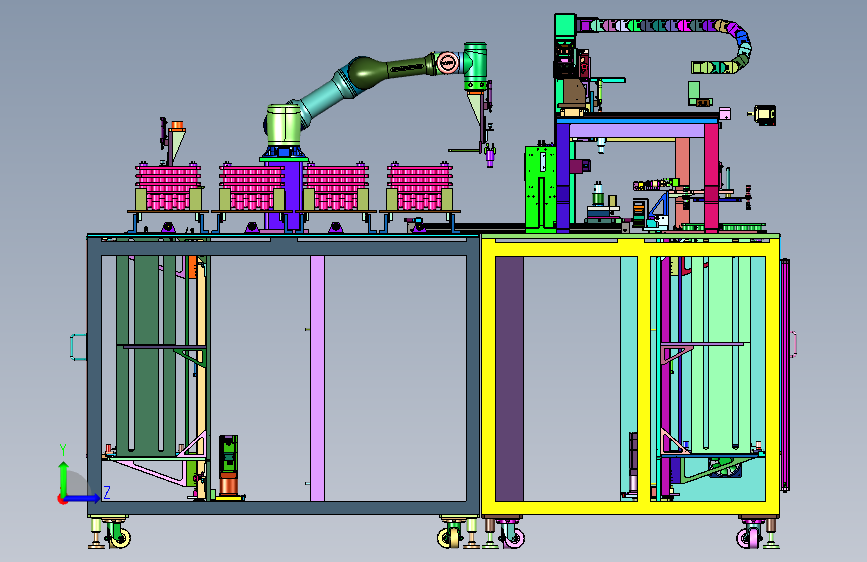The height and width of the screenshot is (562, 867).
Task: Select the crimson vertical gantry post
Action: click(x=711, y=176)
